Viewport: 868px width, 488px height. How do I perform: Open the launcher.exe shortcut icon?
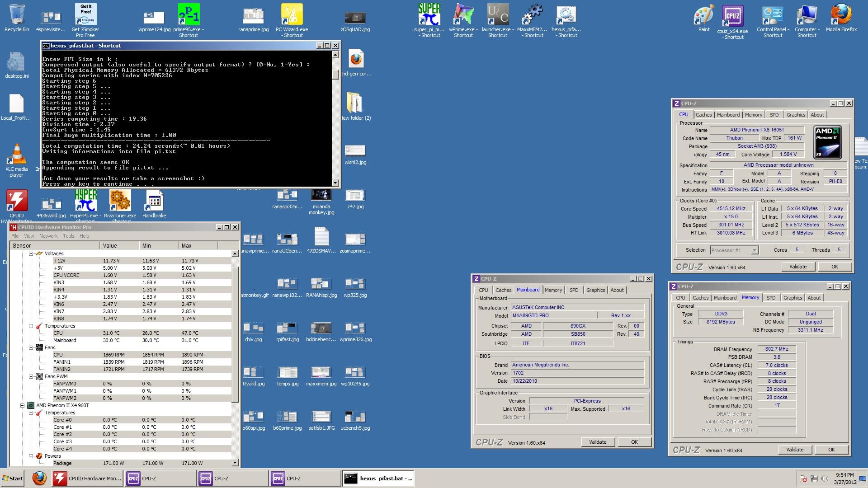(498, 21)
